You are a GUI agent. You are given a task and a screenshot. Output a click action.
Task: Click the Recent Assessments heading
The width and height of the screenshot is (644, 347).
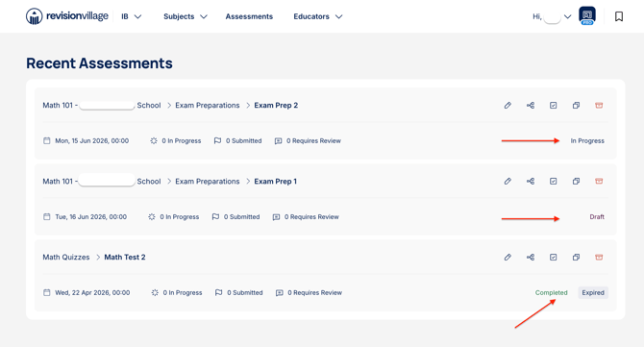[x=99, y=63]
